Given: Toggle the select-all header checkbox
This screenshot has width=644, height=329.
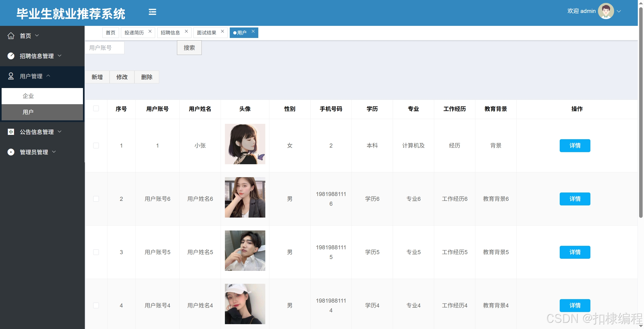Looking at the screenshot, I should click(96, 108).
